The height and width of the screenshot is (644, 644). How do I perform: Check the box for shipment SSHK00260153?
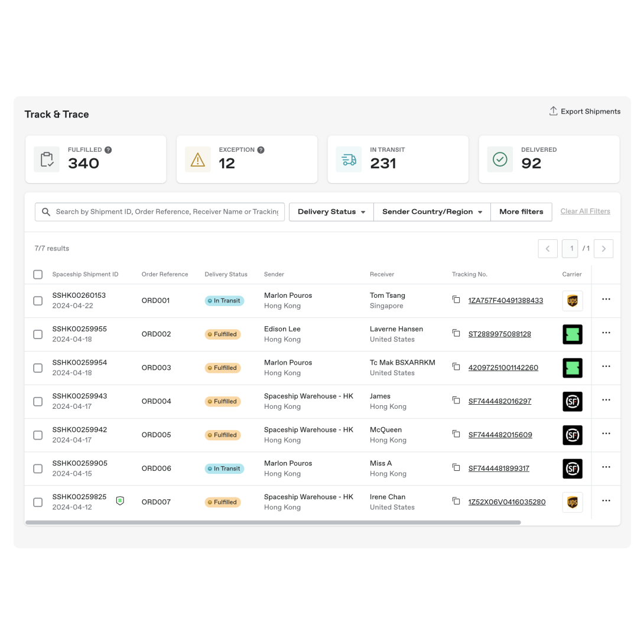coord(38,301)
